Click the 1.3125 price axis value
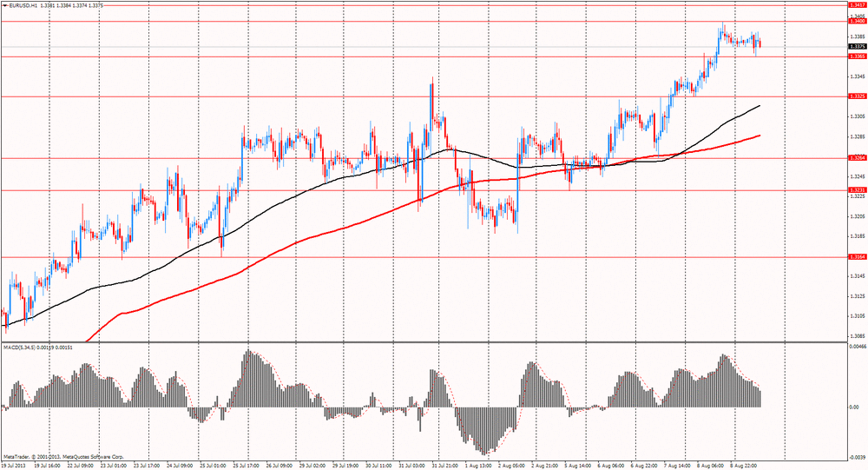Viewport: 868px width, 470px height. click(857, 296)
